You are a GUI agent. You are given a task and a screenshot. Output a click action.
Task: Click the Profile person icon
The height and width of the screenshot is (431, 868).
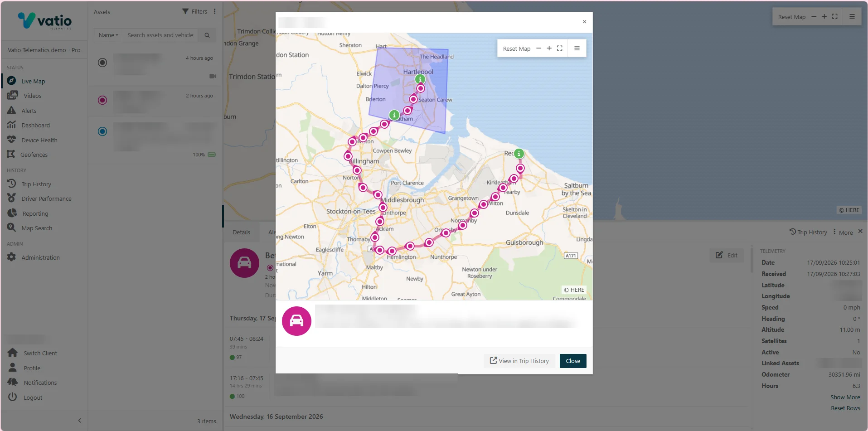pos(13,368)
